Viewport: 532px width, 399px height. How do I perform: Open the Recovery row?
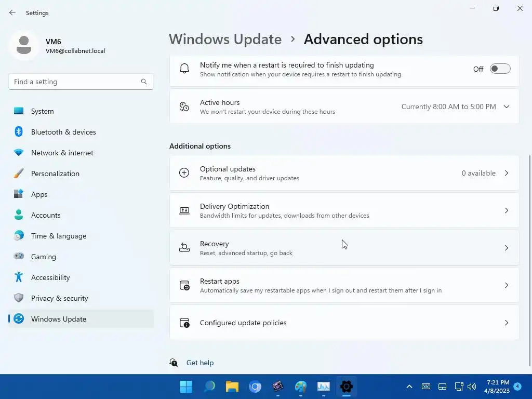[x=344, y=248]
